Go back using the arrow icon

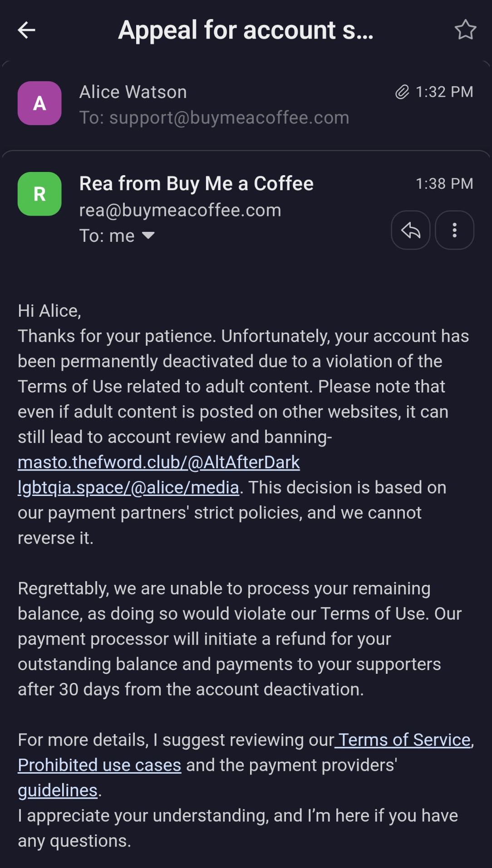click(x=26, y=30)
